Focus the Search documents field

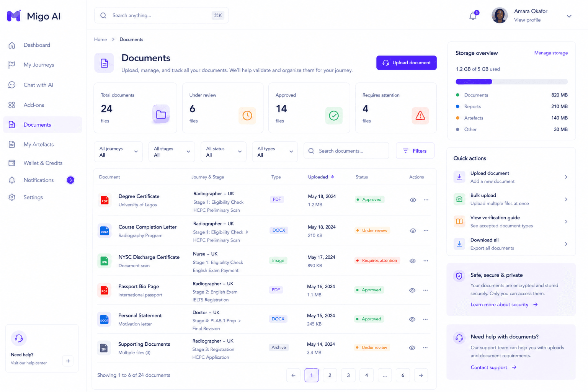coord(346,151)
